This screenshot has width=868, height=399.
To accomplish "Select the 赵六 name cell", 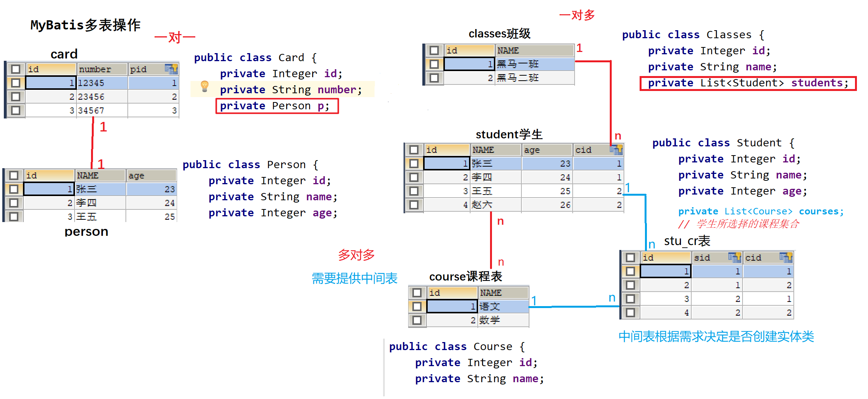I will [x=496, y=205].
